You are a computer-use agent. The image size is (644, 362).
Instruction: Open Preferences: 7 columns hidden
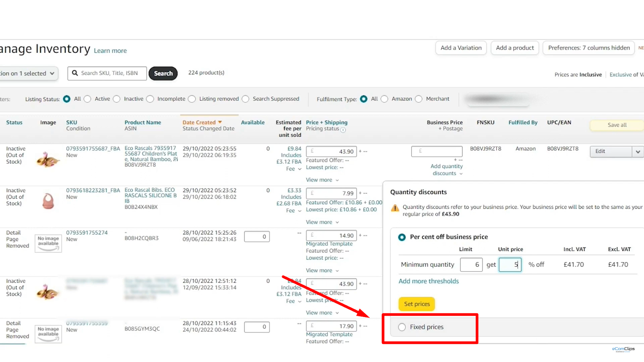(589, 48)
